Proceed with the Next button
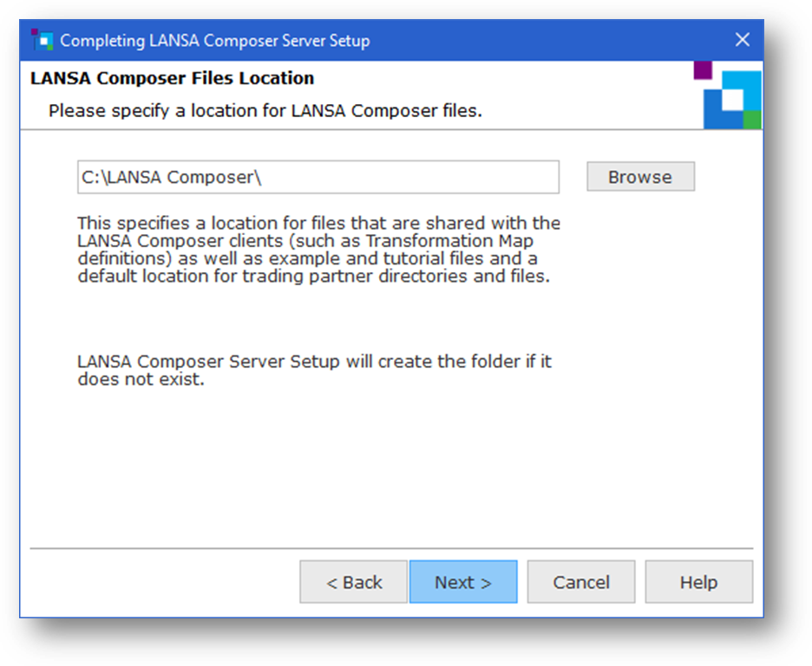The height and width of the screenshot is (666, 812). coord(463,582)
